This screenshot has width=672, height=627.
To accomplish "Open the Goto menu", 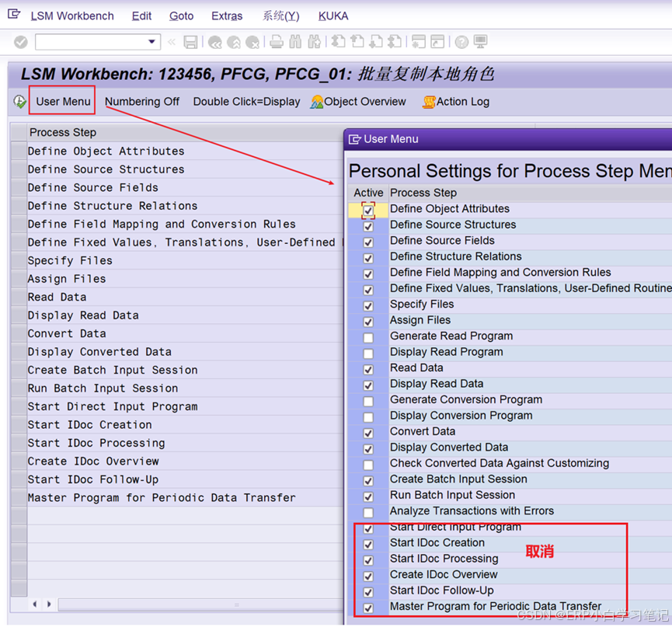I will click(x=181, y=16).
